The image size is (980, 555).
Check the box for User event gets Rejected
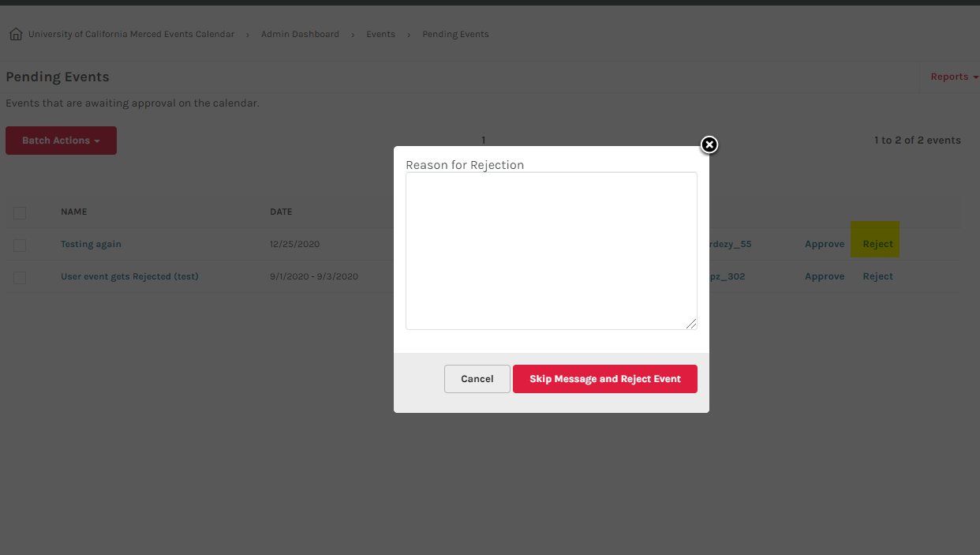coord(20,277)
